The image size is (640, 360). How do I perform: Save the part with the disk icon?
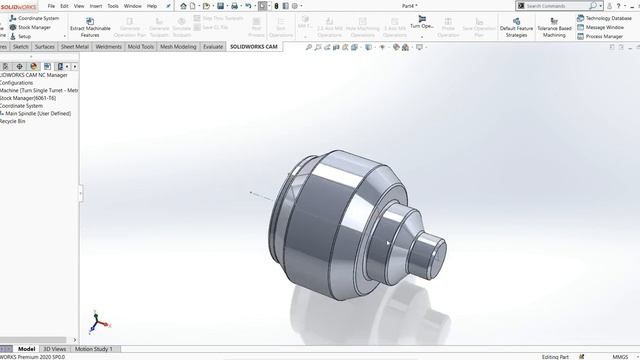220,6
